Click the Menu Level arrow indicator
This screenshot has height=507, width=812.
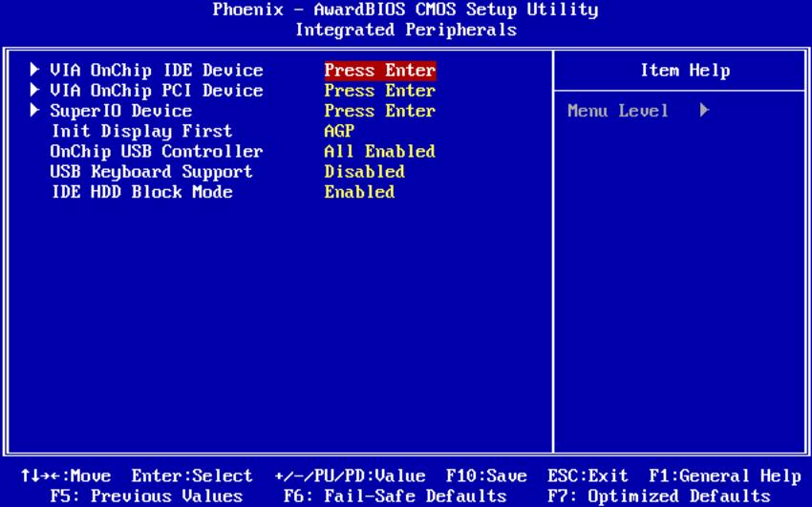click(704, 110)
